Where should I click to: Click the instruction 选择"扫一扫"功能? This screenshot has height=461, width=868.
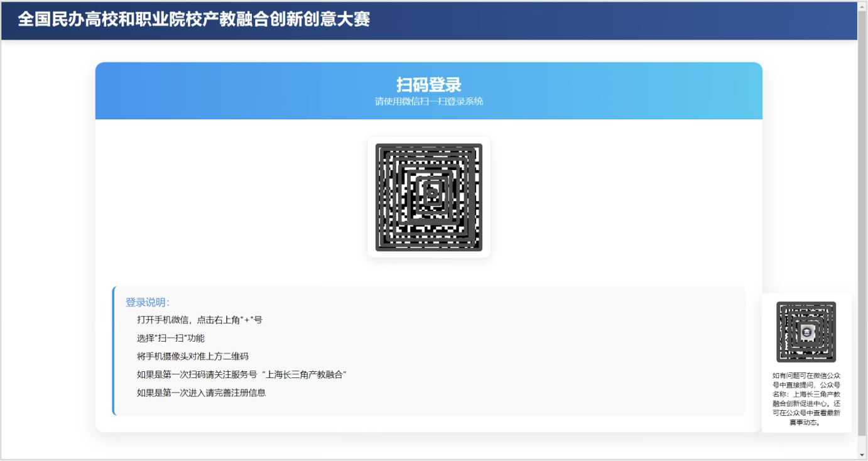click(171, 338)
